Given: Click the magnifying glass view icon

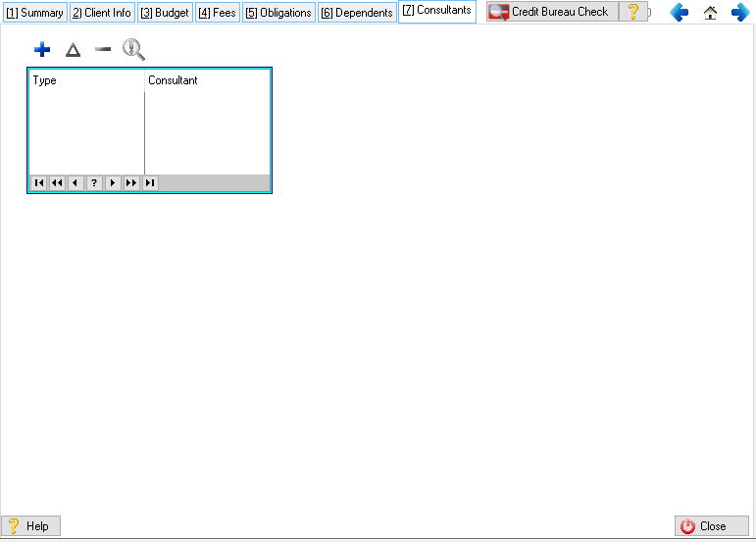Looking at the screenshot, I should 133,50.
